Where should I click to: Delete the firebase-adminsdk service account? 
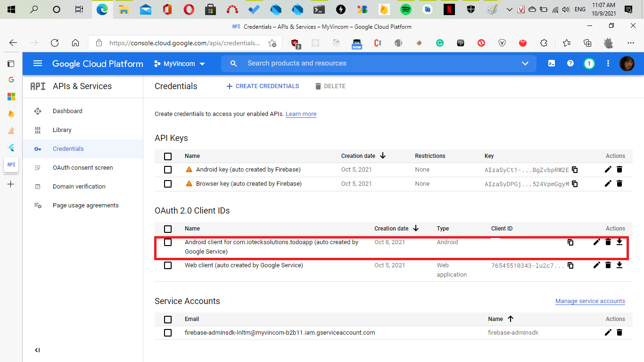tap(619, 333)
